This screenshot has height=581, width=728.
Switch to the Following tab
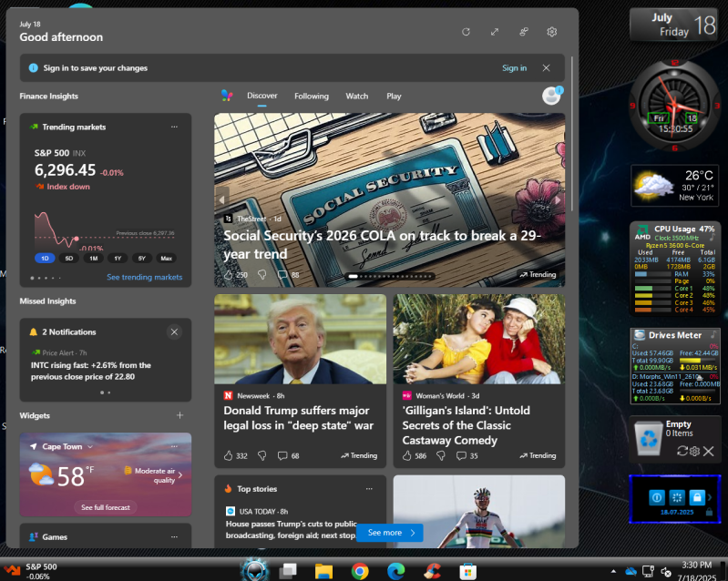point(312,96)
